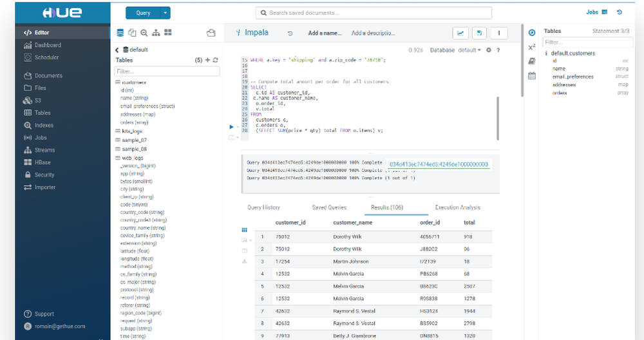Viewport: 644px width, 340px height.
Task: Click the hide left panel icon
Action: [x=211, y=33]
